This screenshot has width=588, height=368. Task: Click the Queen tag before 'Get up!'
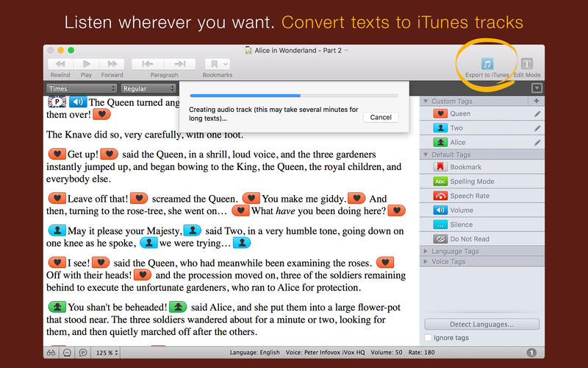(57, 154)
